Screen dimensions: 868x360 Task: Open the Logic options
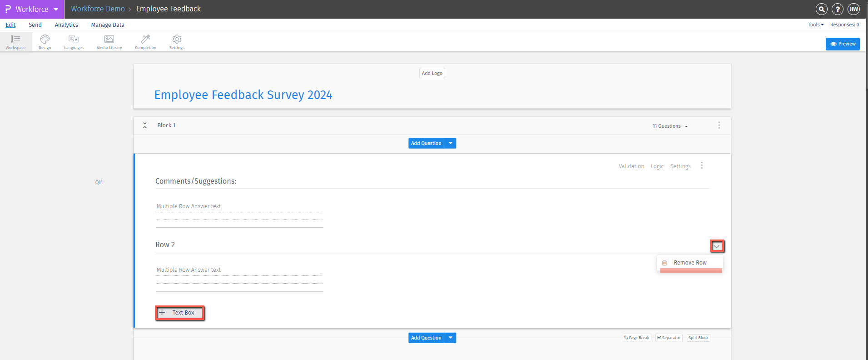pos(657,166)
